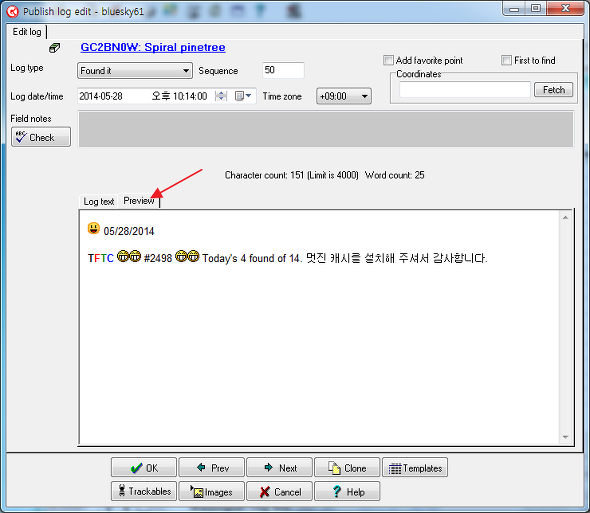The width and height of the screenshot is (590, 513).
Task: Click the Fetch coordinates button
Action: point(554,90)
